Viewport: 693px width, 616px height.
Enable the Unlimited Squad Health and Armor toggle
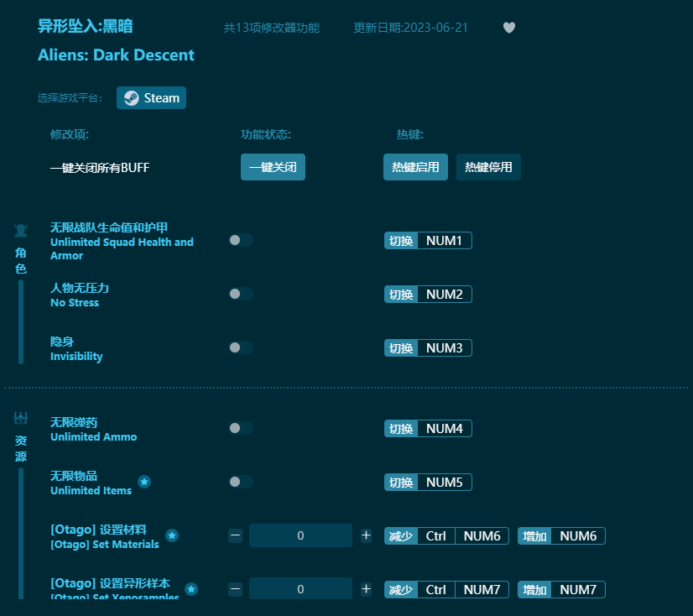(241, 240)
